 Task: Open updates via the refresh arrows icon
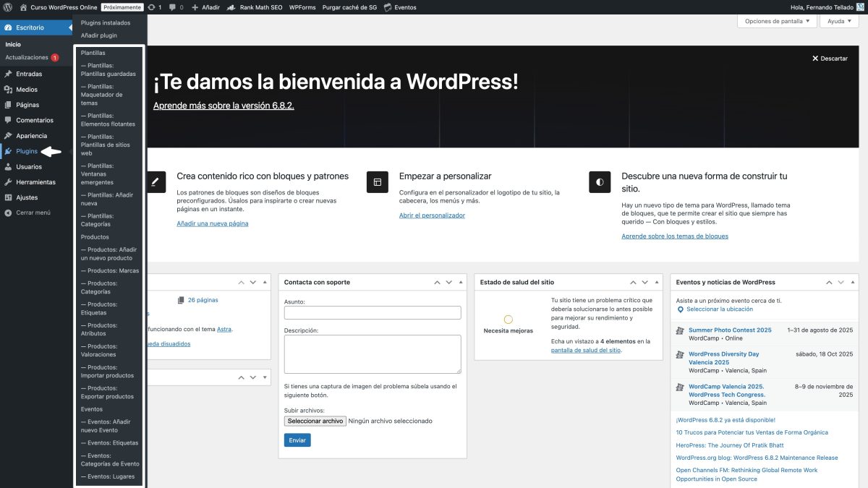(x=150, y=7)
